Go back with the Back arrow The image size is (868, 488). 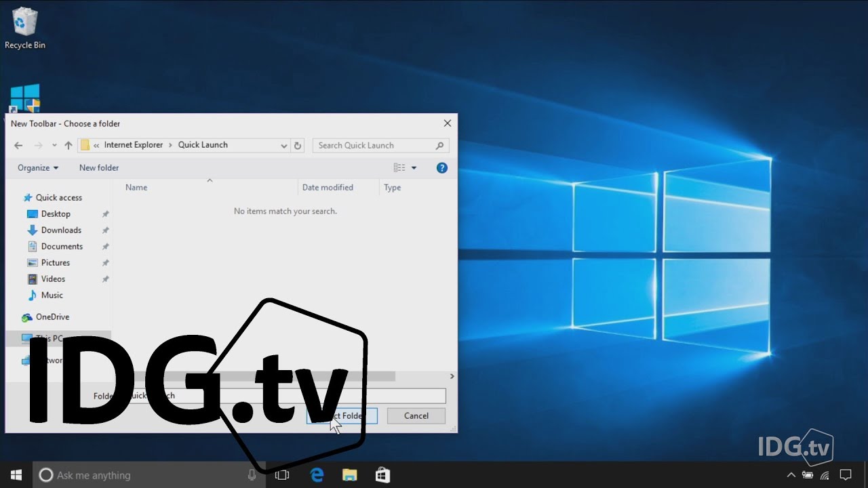(18, 145)
